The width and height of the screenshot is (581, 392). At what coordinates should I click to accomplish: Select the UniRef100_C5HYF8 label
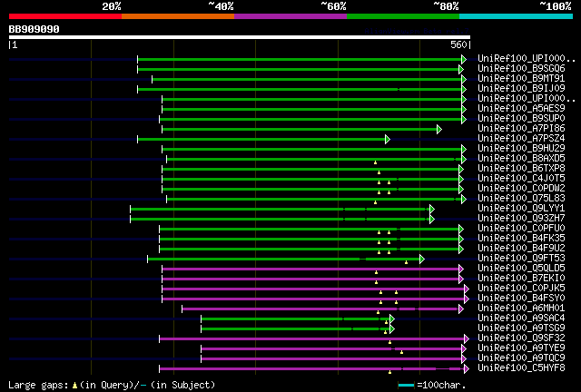coord(521,368)
